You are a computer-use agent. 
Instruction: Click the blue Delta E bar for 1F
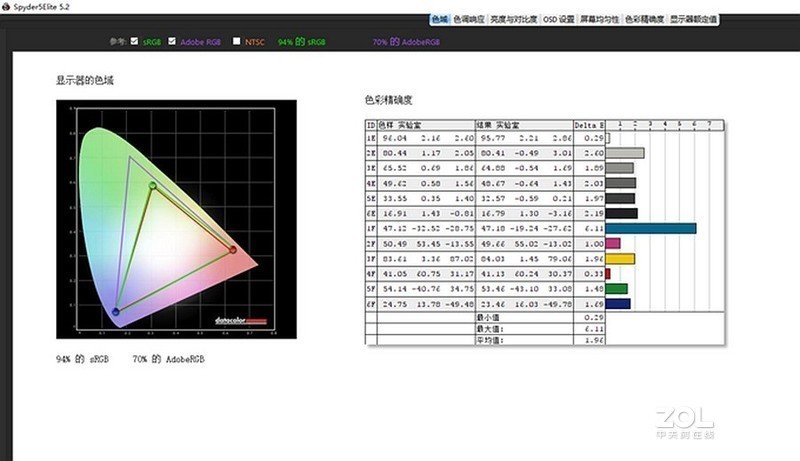[651, 228]
